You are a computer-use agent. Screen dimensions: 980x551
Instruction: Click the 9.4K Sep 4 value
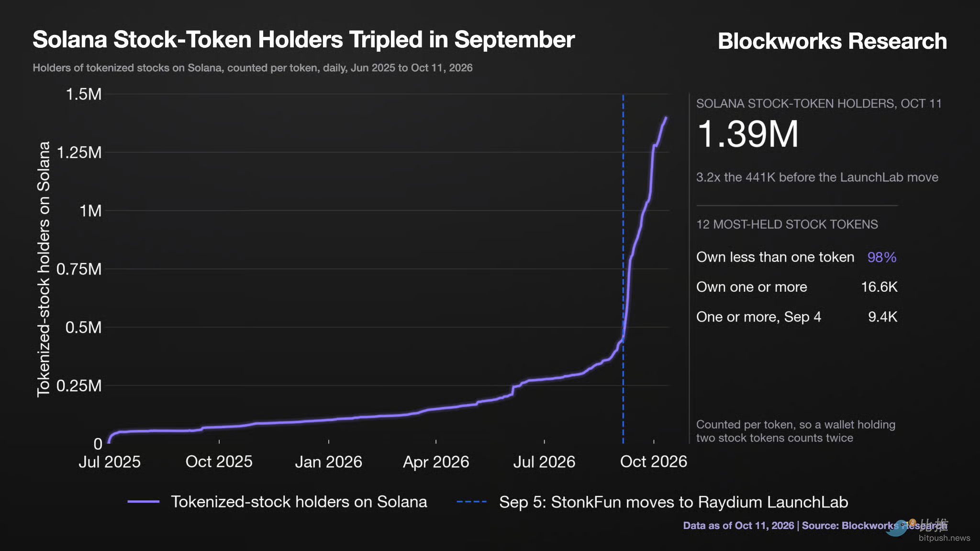tap(883, 317)
